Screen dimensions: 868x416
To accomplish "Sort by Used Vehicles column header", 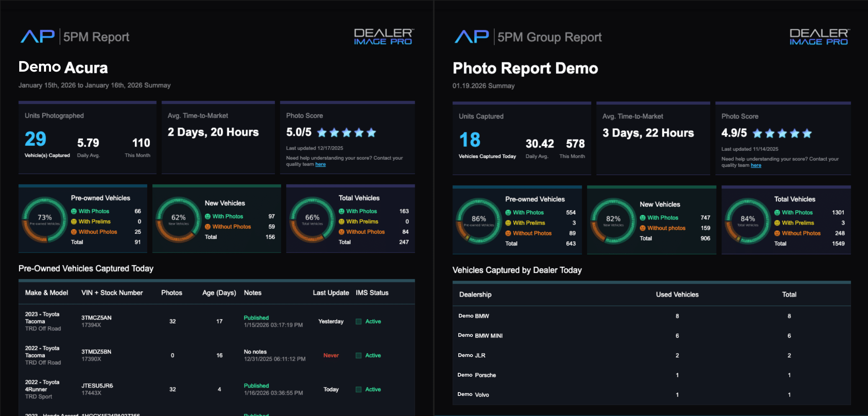I will pyautogui.click(x=677, y=295).
